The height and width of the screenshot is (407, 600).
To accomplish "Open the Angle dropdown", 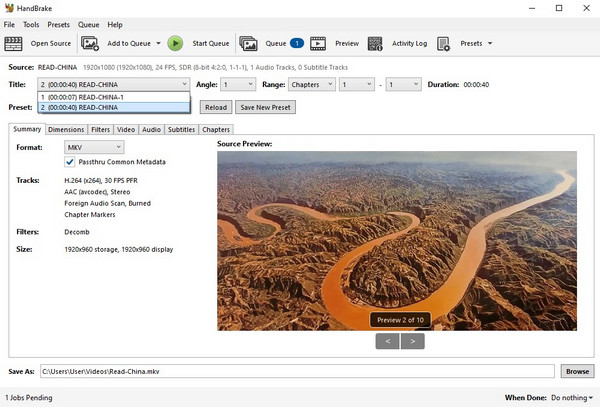I will (238, 85).
